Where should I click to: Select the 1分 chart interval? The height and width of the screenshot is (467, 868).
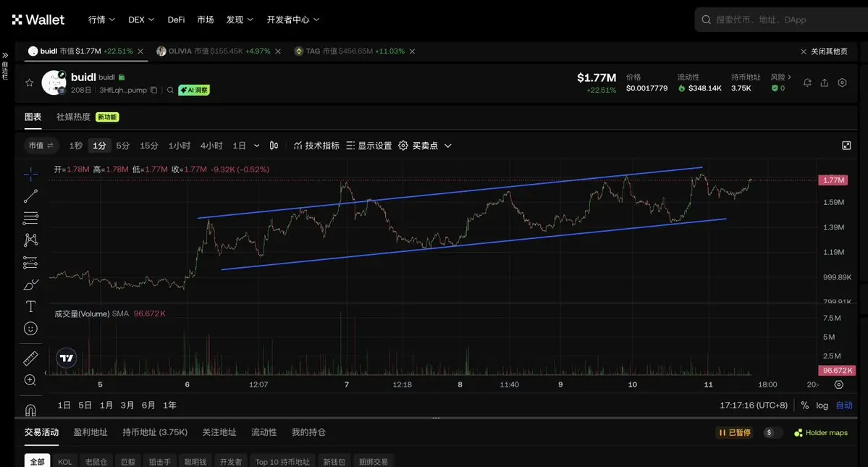click(x=100, y=146)
